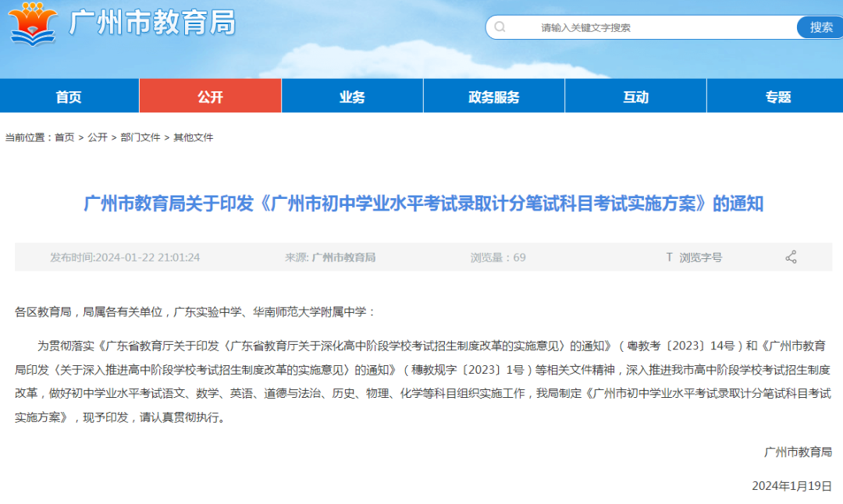
Task: Select the highlighted 公开 navigation tab
Action: [x=210, y=97]
